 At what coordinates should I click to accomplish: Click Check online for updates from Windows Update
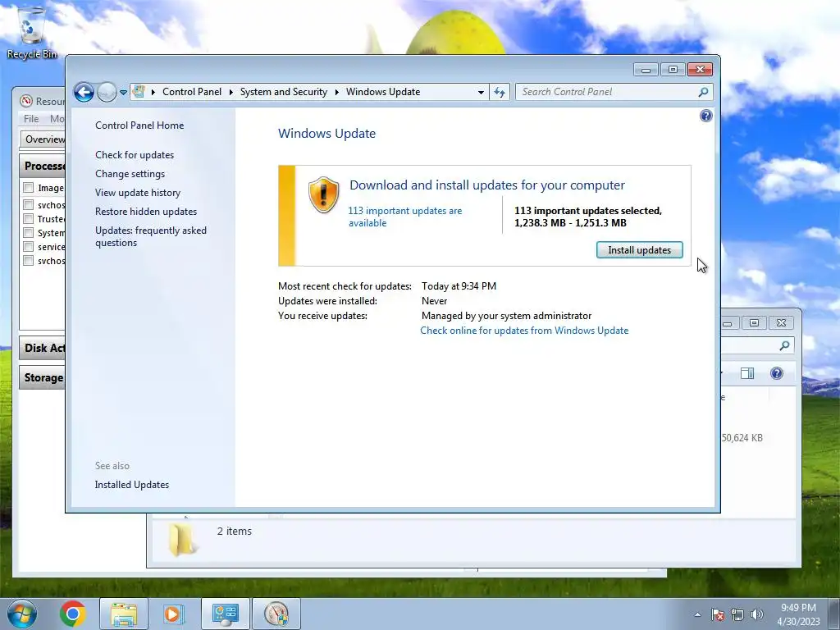(524, 331)
